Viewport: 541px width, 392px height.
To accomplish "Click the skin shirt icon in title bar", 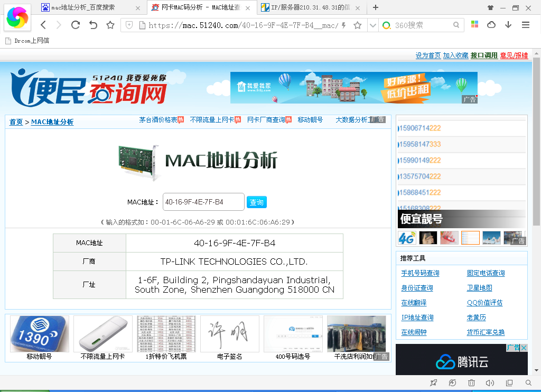I will point(490,7).
